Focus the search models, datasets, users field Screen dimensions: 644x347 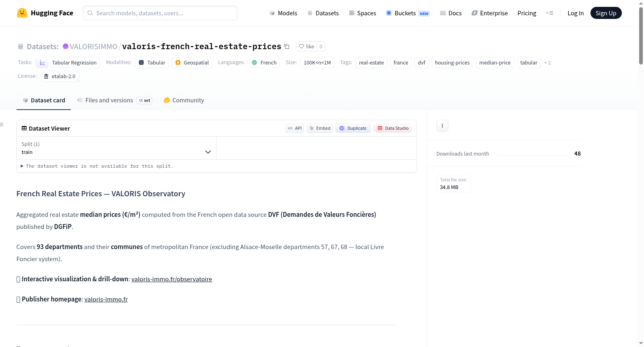[160, 13]
